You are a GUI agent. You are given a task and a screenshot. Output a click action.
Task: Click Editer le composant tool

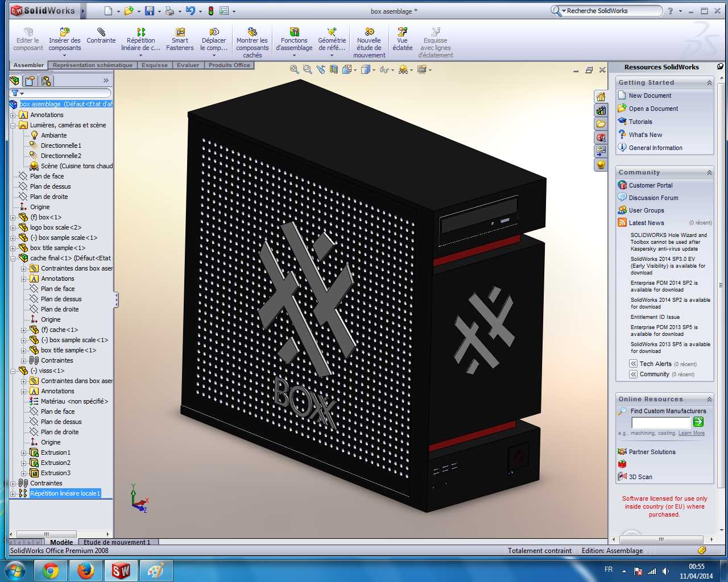28,39
